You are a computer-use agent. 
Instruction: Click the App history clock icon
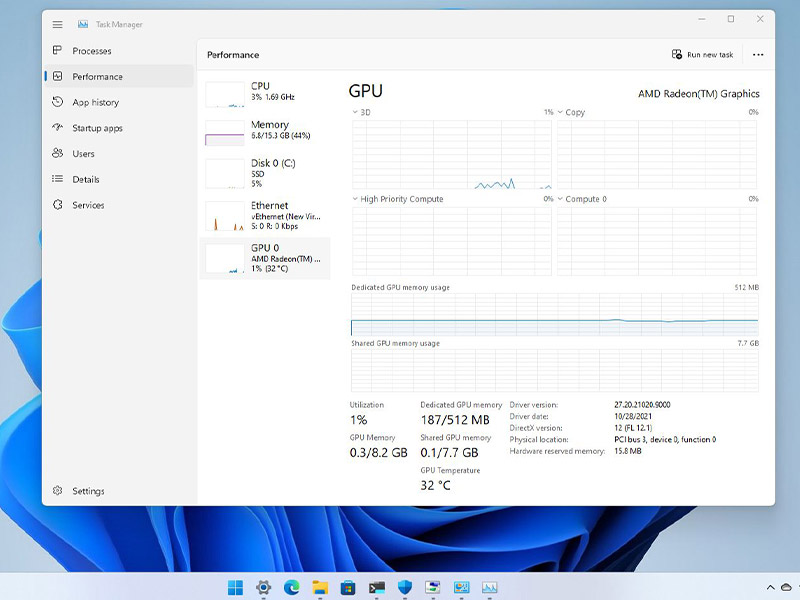58,102
